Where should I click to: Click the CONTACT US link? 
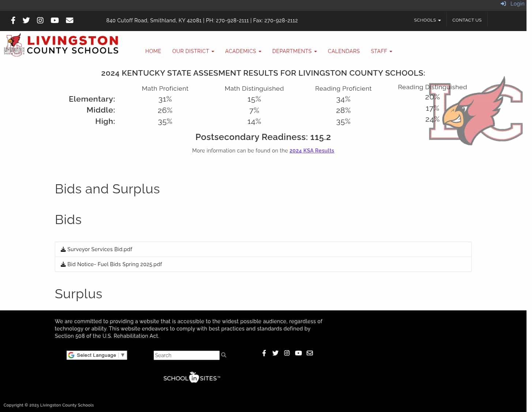[x=467, y=20]
